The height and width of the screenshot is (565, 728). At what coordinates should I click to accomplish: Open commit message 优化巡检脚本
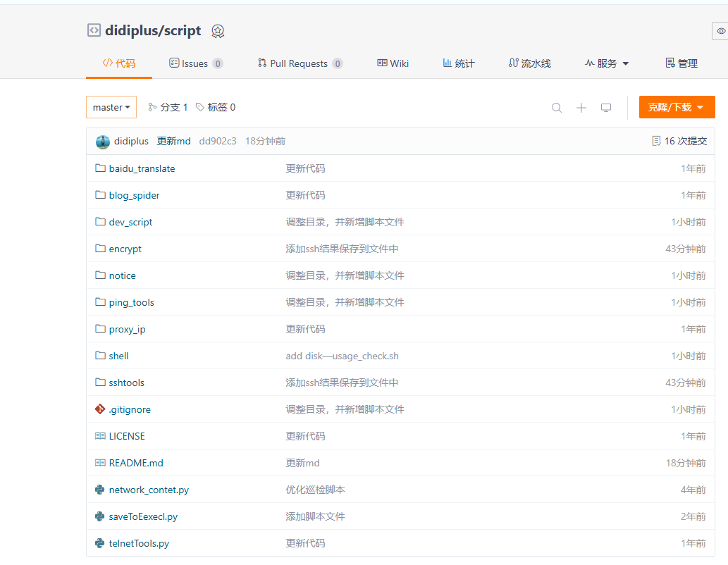pos(315,490)
